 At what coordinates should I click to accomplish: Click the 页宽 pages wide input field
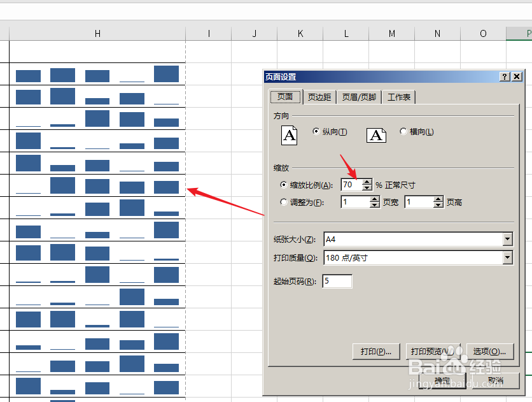(x=356, y=202)
